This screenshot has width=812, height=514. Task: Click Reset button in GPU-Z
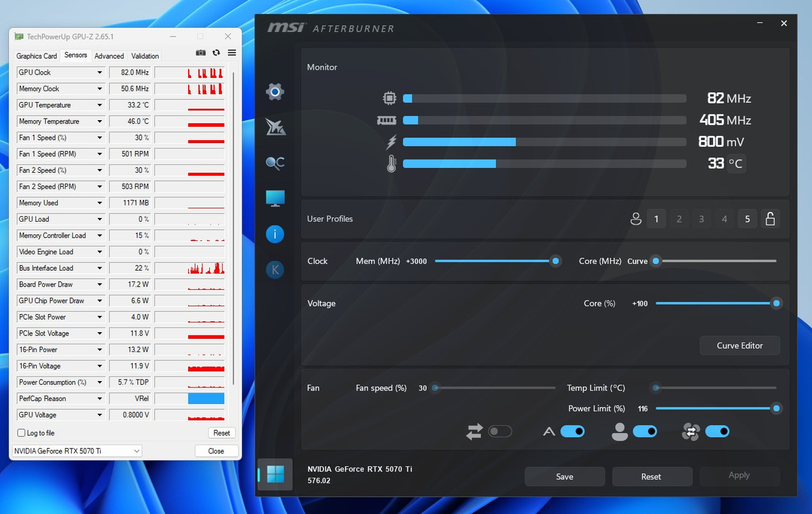tap(222, 433)
